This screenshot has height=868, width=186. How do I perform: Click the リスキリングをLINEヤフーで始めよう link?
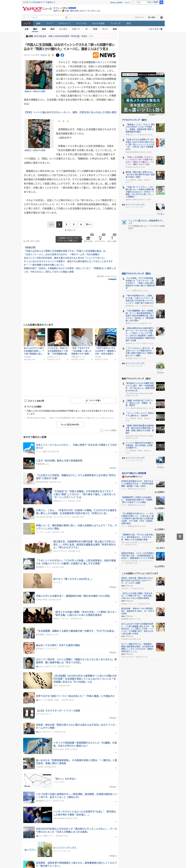click(x=39, y=2)
